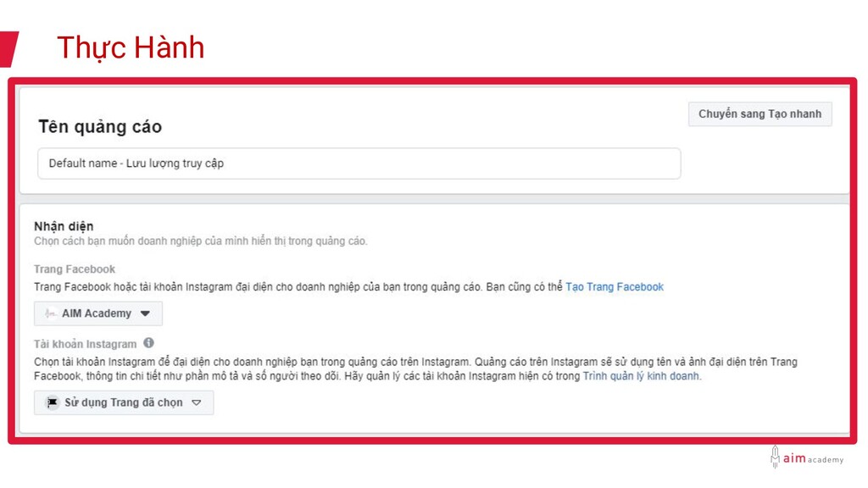Click the 'Thực Hành' slide title

click(131, 47)
